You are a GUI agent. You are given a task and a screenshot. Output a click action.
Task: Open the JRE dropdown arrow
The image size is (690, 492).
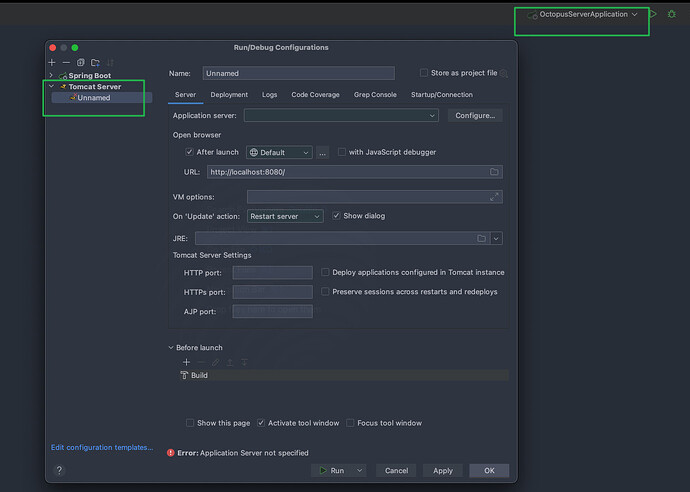[496, 239]
